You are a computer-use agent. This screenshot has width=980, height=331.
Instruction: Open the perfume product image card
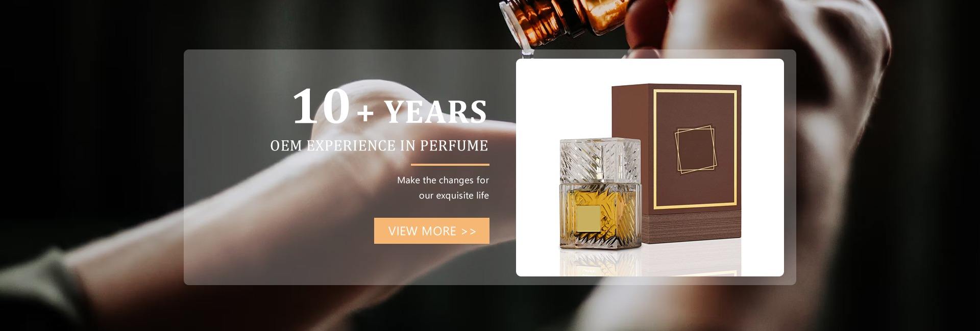[x=650, y=167]
